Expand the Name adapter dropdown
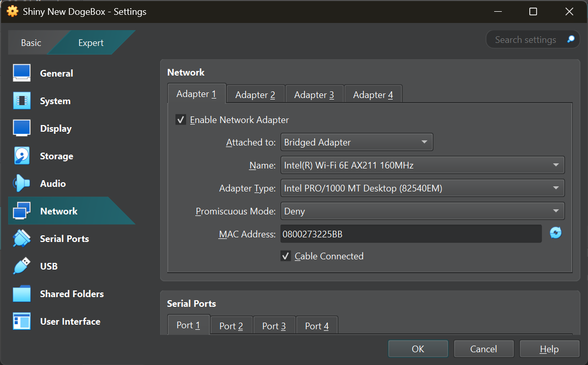Viewport: 588px width, 365px height. coord(422,165)
